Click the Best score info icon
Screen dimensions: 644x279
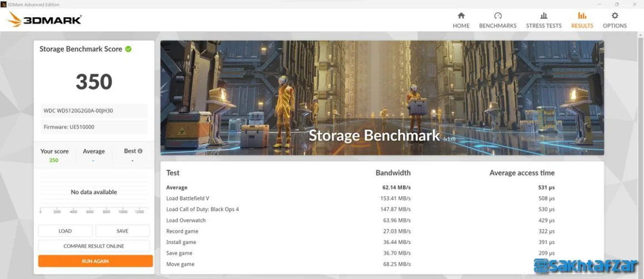coord(140,151)
